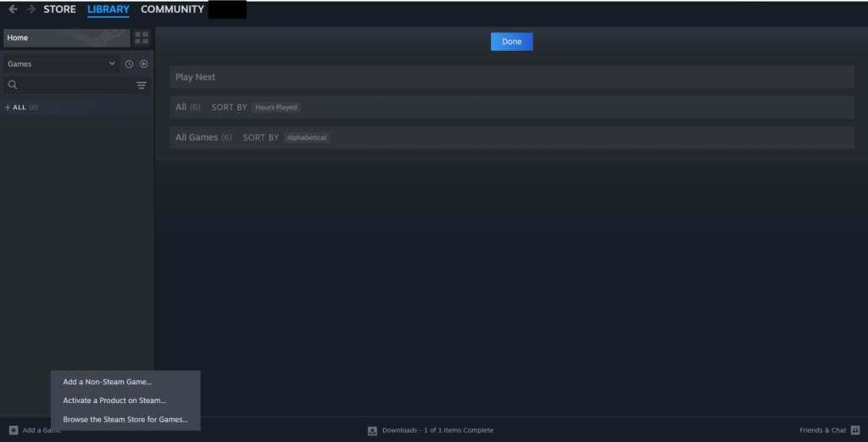This screenshot has height=442, width=868.
Task: Switch to grid view icon beside Home
Action: coord(142,37)
